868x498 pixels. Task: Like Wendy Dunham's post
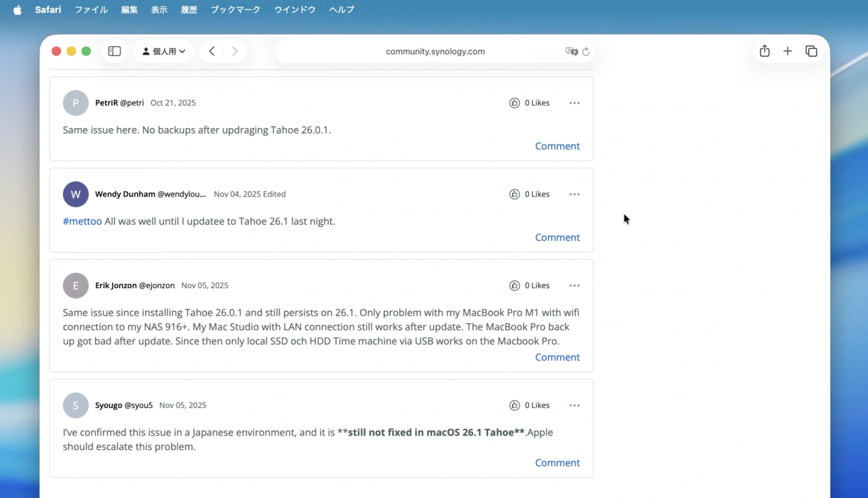tap(515, 194)
